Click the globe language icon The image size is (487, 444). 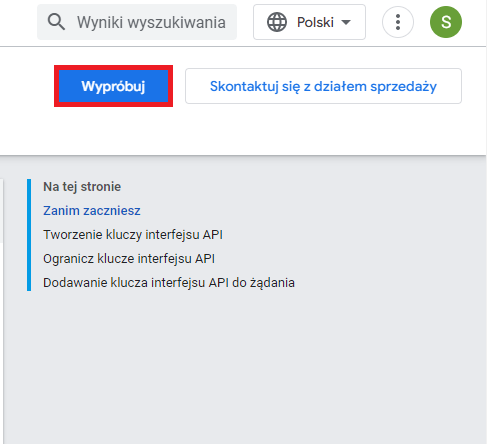pyautogui.click(x=277, y=22)
